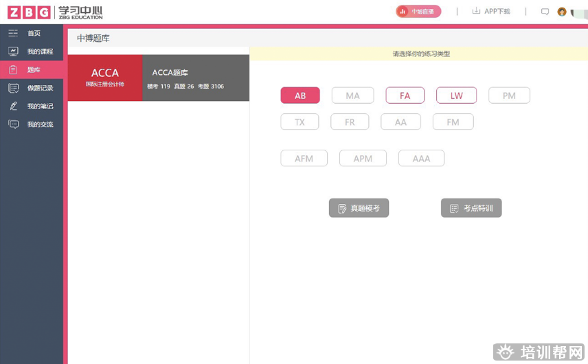
Task: Click the 我的交流 chat bubble icon
Action: [x=13, y=124]
